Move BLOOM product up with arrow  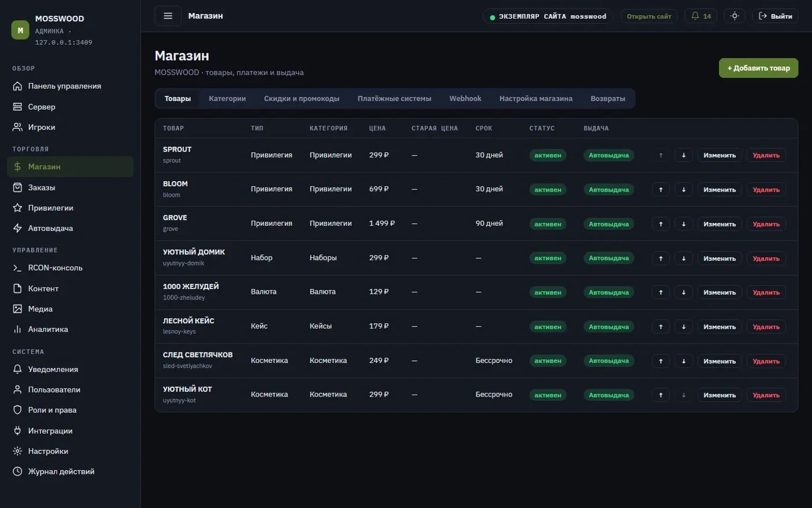click(x=661, y=190)
